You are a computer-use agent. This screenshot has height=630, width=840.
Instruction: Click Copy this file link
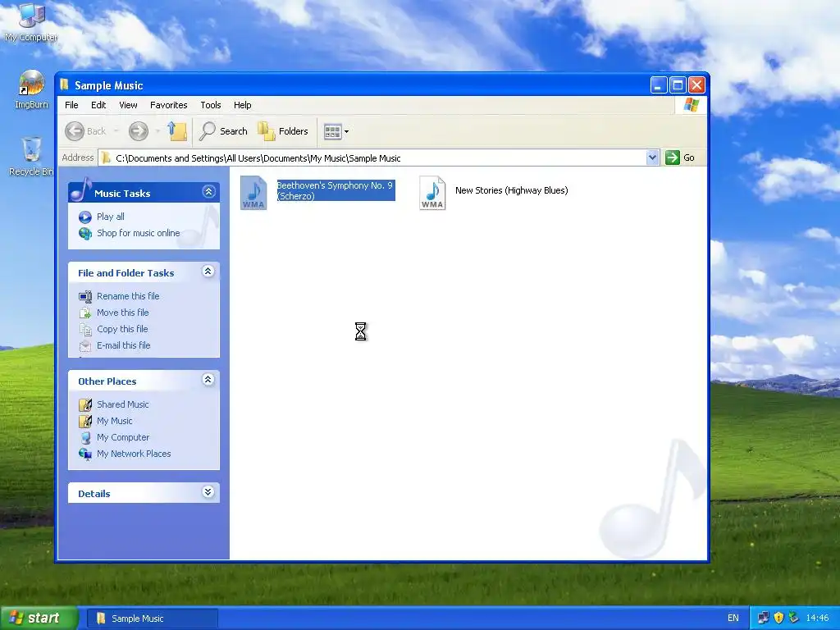click(x=122, y=329)
